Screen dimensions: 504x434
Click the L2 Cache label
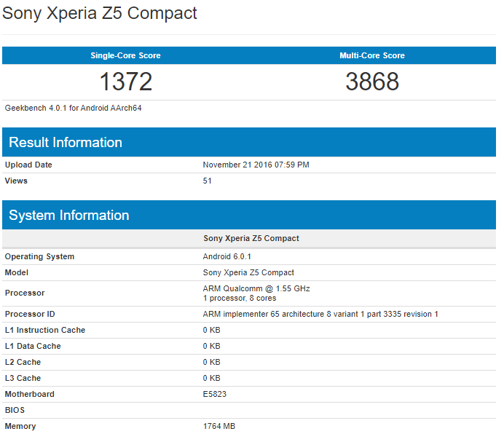point(23,363)
